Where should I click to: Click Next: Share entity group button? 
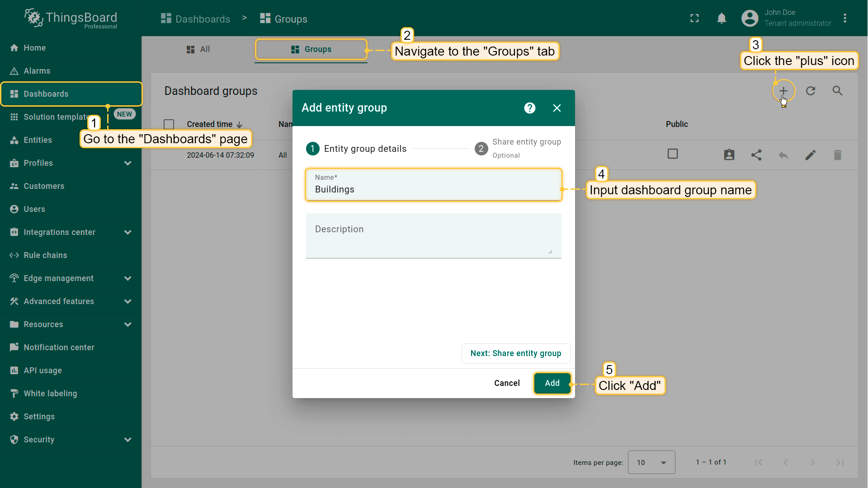(x=515, y=353)
